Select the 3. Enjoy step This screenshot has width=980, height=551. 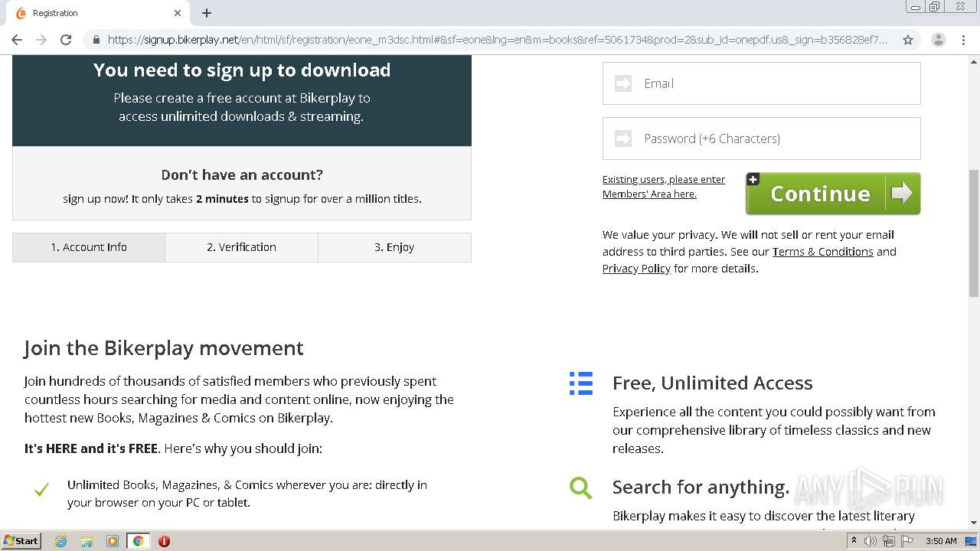(394, 247)
